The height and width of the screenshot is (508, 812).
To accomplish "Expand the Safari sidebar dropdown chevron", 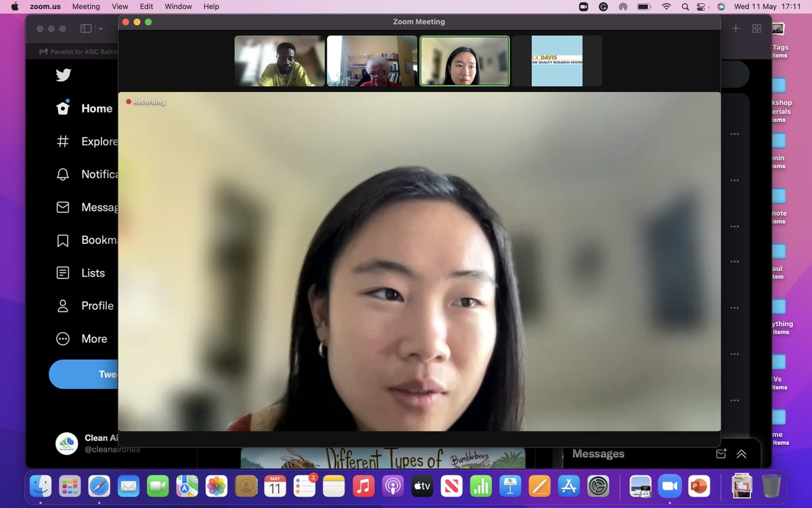I will coord(101,28).
